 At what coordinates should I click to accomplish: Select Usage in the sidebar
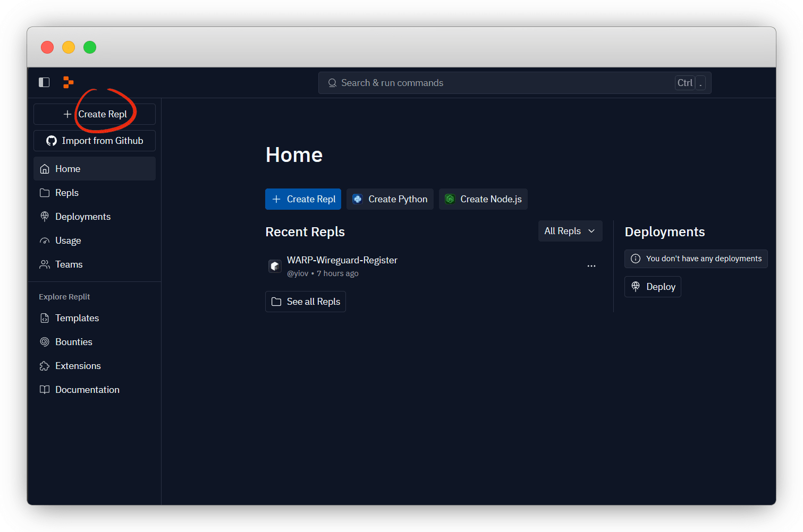click(68, 241)
